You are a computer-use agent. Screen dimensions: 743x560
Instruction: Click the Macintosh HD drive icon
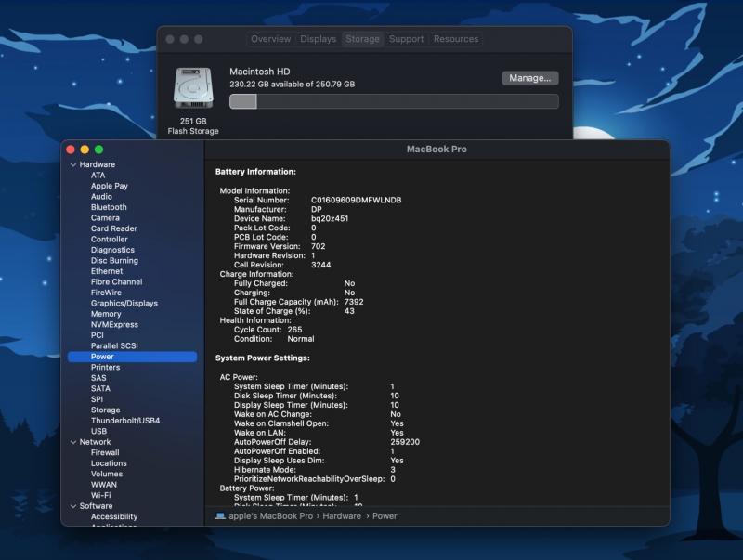pyautogui.click(x=193, y=87)
